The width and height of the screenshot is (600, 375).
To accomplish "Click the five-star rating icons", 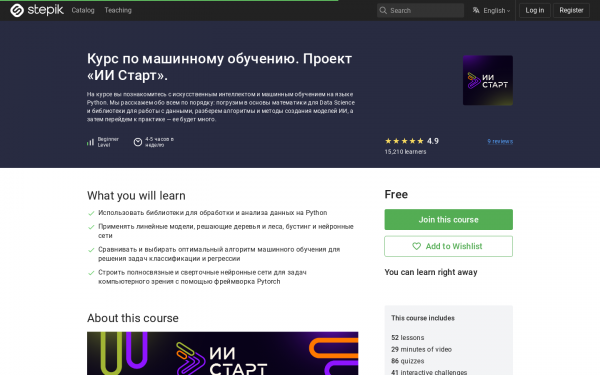I will (404, 141).
